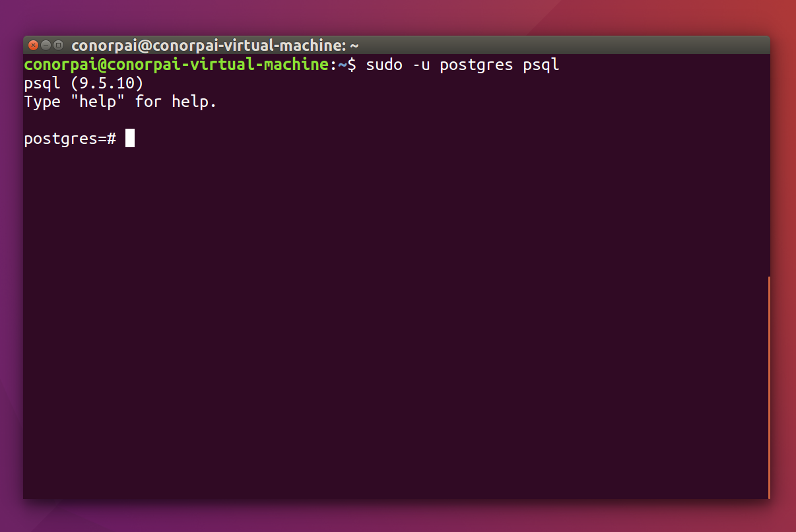This screenshot has height=532, width=796.
Task: Click the empty area of terminal body
Action: click(396, 317)
